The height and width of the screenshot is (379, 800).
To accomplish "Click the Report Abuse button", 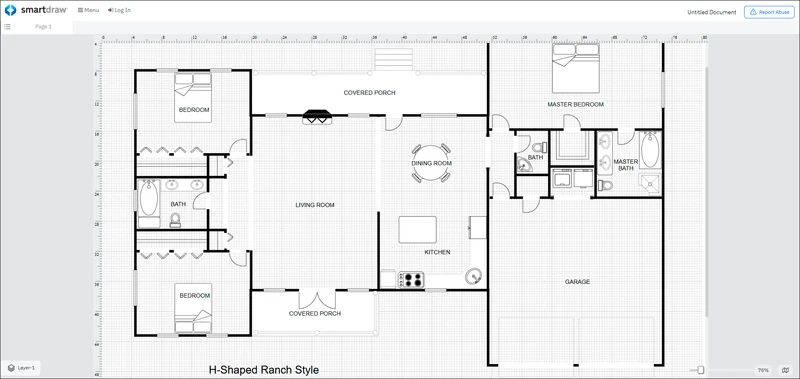I will pyautogui.click(x=769, y=12).
